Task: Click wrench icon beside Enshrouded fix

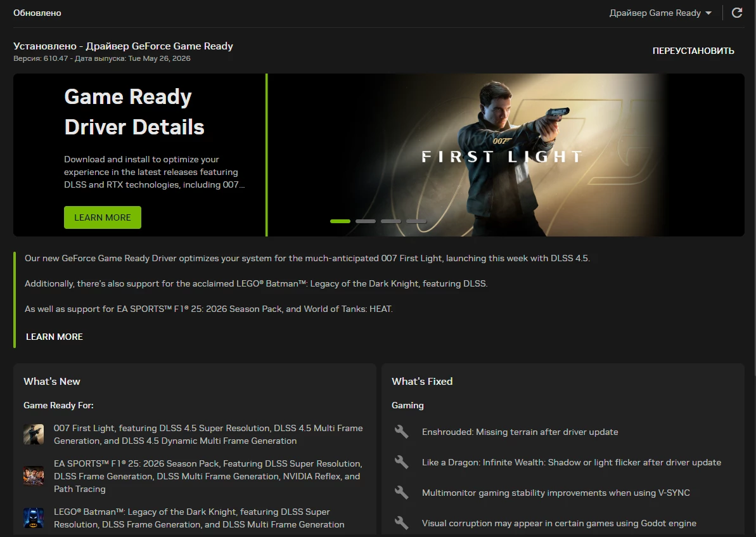Action: [401, 431]
